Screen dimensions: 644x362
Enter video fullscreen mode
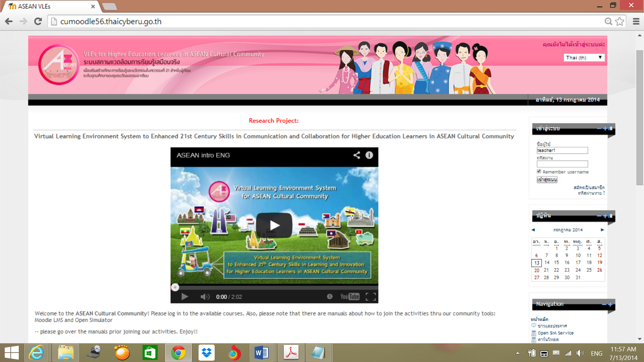point(371,297)
